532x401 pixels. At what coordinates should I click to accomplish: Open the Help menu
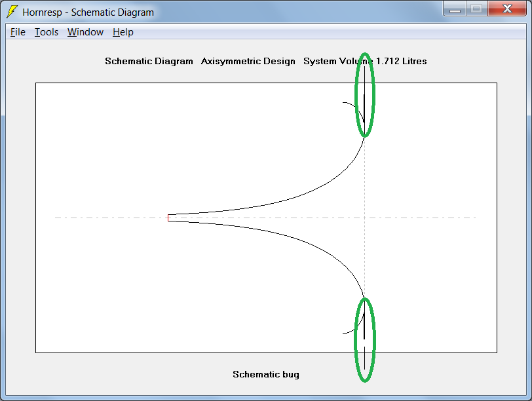coord(123,32)
